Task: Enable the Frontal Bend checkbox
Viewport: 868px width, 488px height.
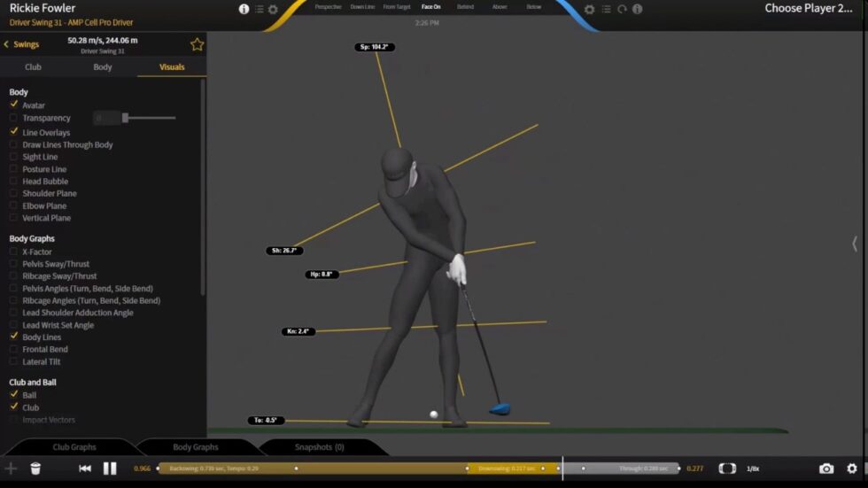Action: pyautogui.click(x=14, y=349)
